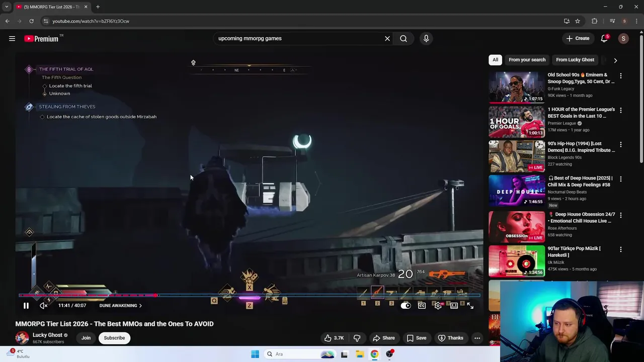This screenshot has width=644, height=362.
Task: Go back in browser history
Action: [7, 21]
